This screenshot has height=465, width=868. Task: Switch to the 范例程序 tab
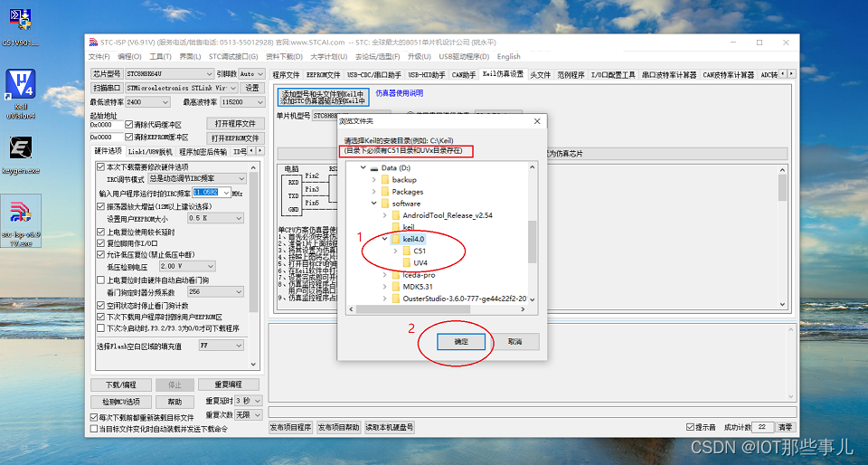(x=571, y=74)
